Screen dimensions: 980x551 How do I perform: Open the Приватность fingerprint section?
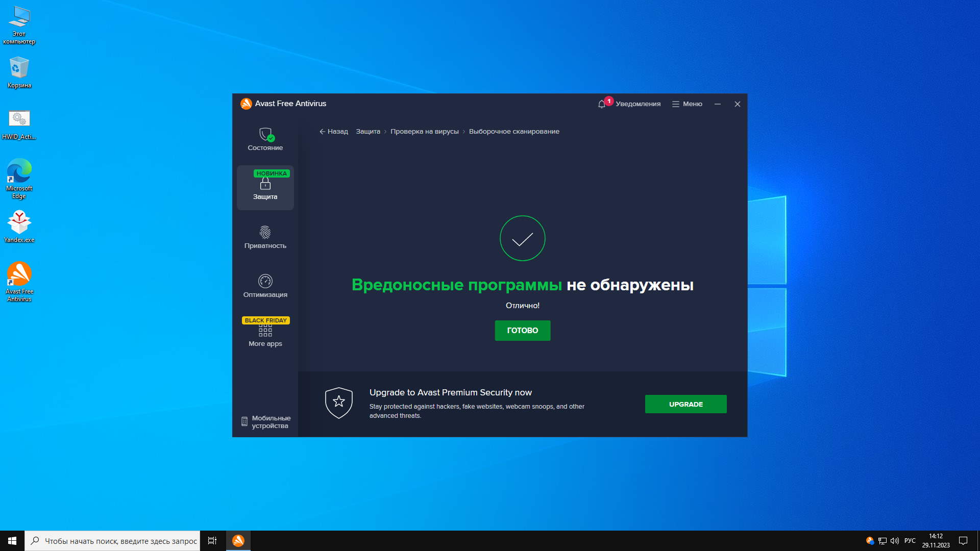pos(265,237)
